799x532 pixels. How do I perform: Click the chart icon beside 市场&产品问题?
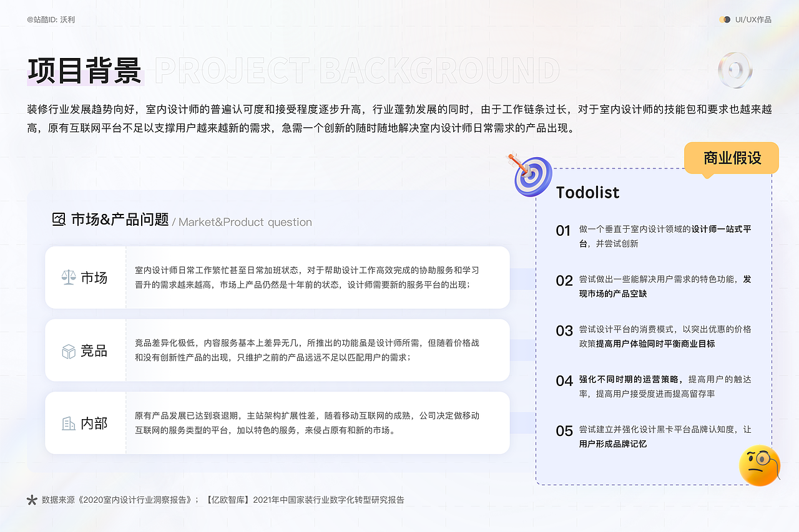(x=59, y=220)
